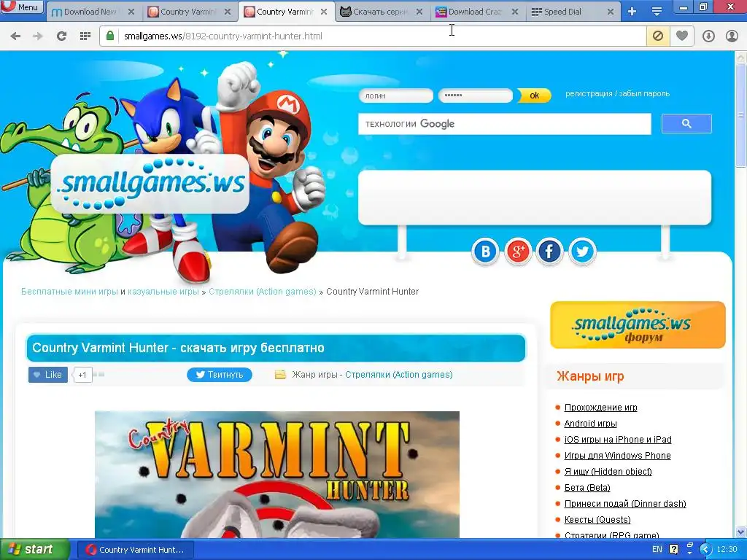This screenshot has width=747, height=560.
Task: Open Принеси подай (Dinner dash) link
Action: coord(625,504)
